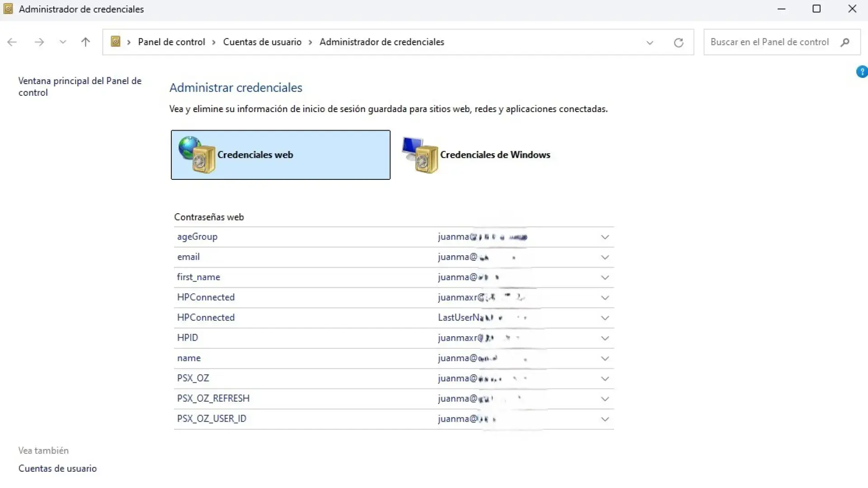Click Cuentas de usuario breadcrumb

[262, 42]
